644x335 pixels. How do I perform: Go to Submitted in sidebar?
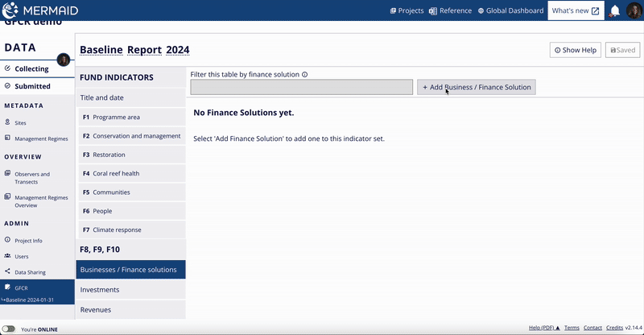[x=32, y=86]
